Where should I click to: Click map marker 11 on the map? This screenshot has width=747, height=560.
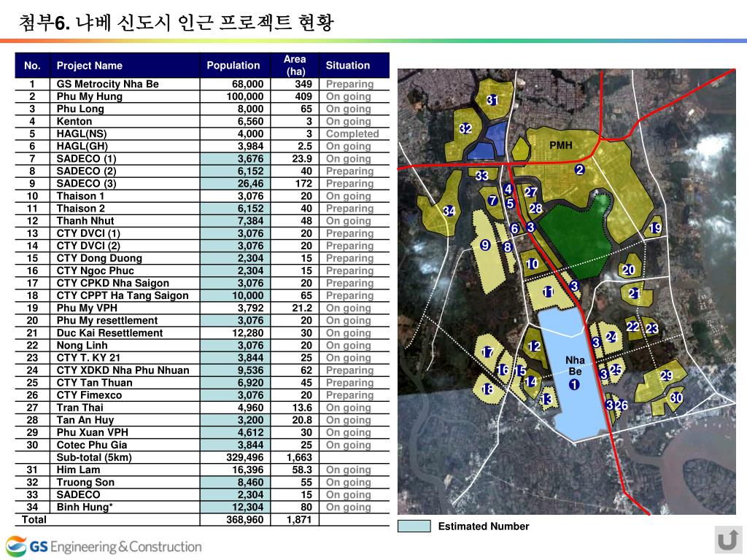click(x=548, y=292)
